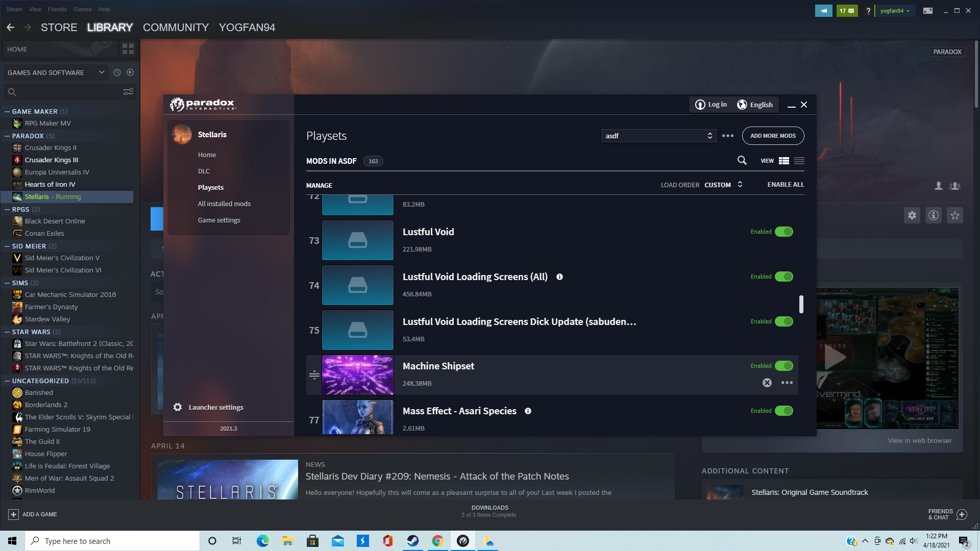Remove Machine Shipset mod with the X icon
Screen dimensions: 980x551
point(767,383)
